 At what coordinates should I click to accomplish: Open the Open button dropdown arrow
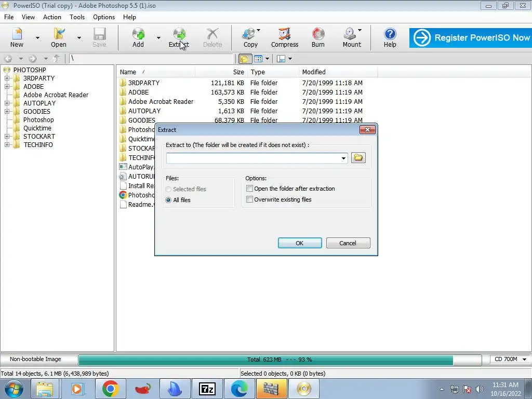click(x=79, y=37)
